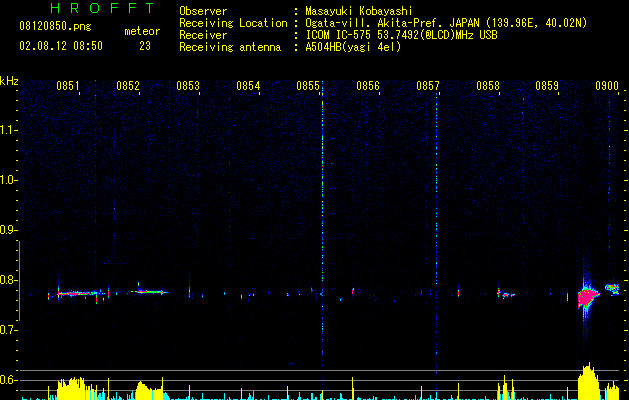Click the Observer field label

203,11
